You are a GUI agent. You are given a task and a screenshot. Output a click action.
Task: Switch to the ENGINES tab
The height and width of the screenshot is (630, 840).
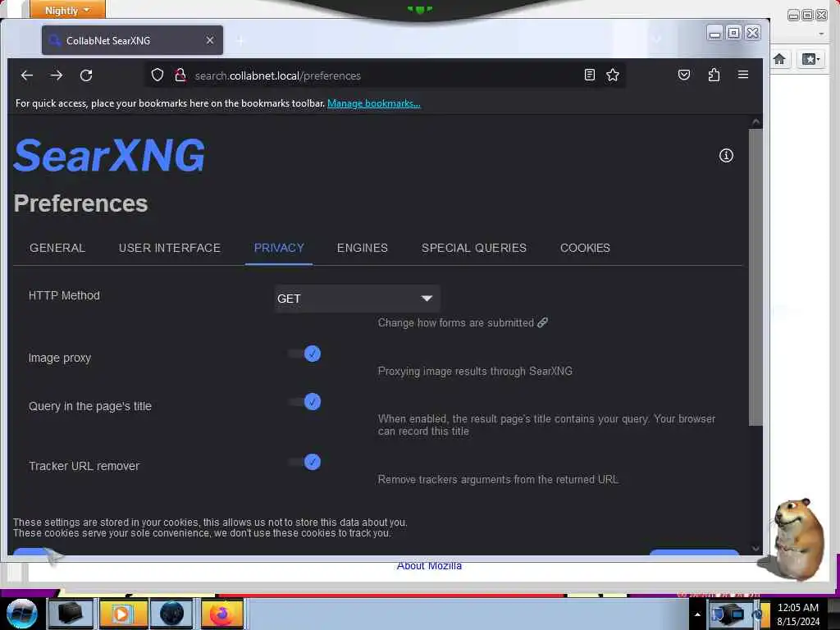tap(362, 248)
